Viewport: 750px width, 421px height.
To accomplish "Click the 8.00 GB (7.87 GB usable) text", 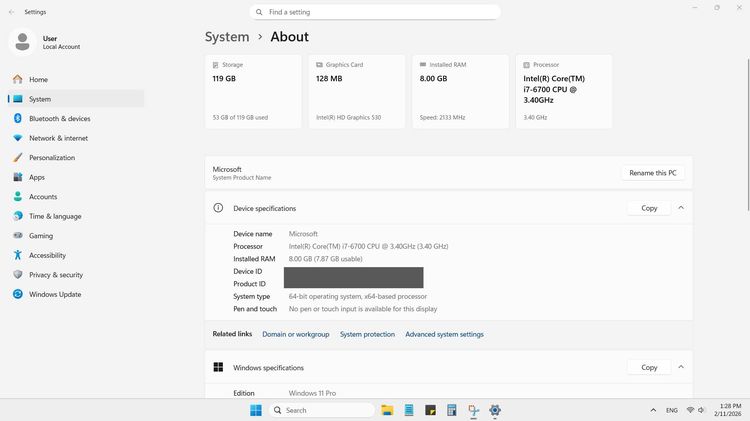I will [325, 259].
